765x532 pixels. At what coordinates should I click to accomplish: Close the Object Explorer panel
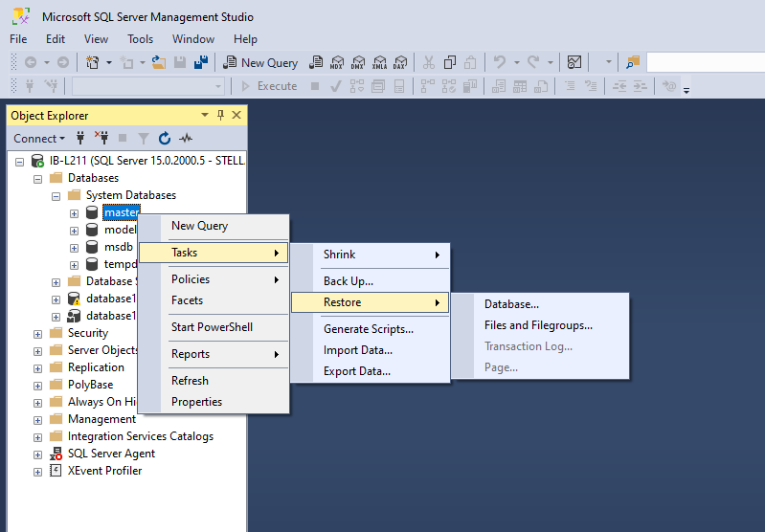tap(236, 115)
